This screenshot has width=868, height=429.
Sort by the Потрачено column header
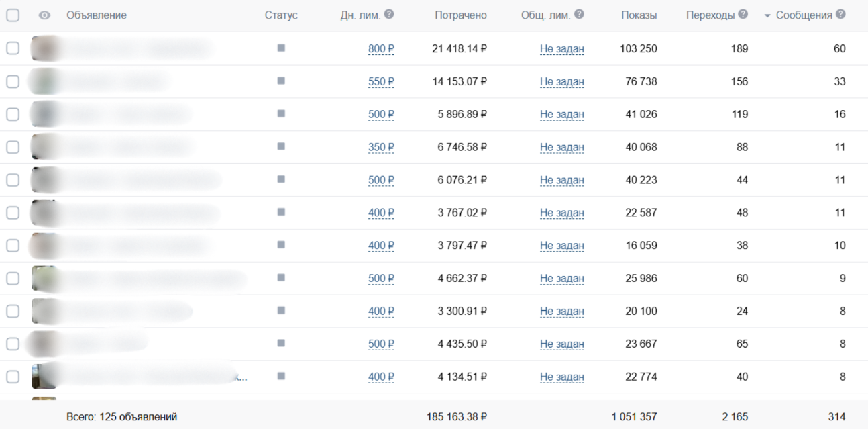[x=461, y=15]
